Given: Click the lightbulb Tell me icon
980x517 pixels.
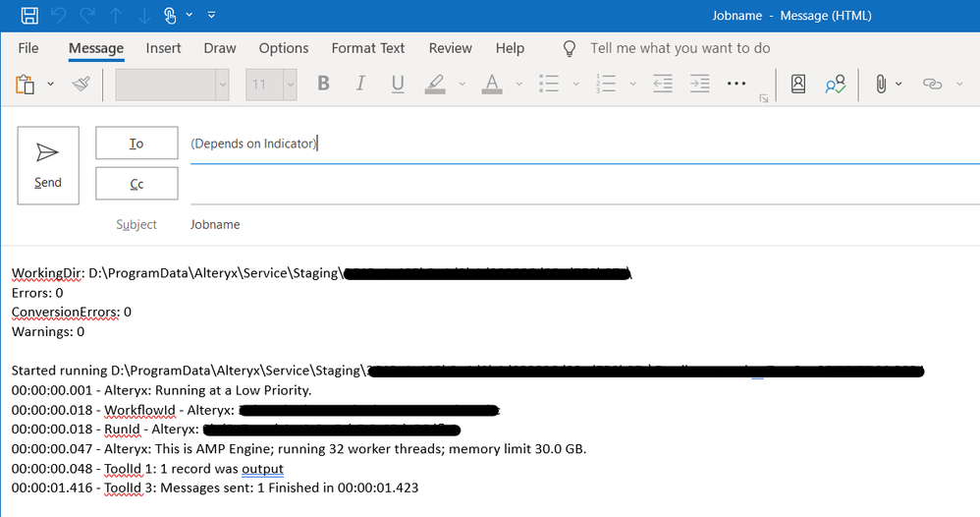Looking at the screenshot, I should tap(570, 49).
